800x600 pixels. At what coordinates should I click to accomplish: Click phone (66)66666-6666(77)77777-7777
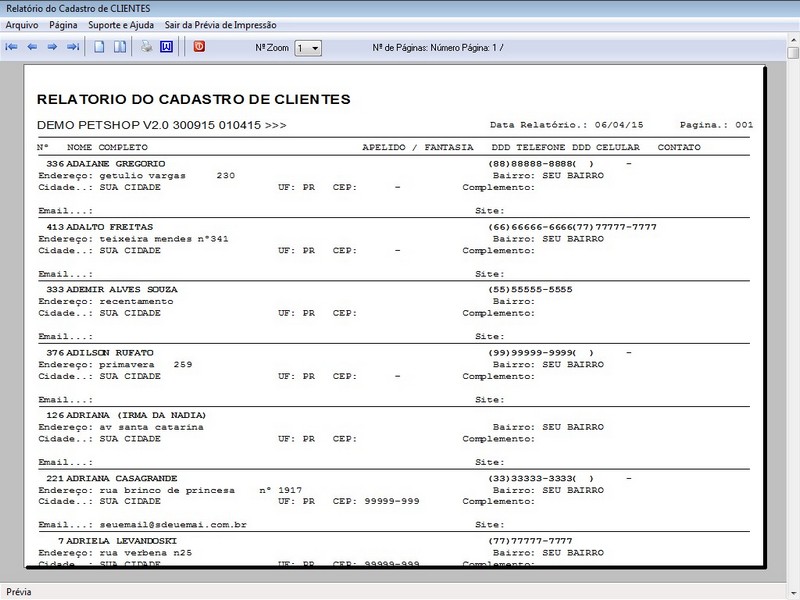pos(572,227)
